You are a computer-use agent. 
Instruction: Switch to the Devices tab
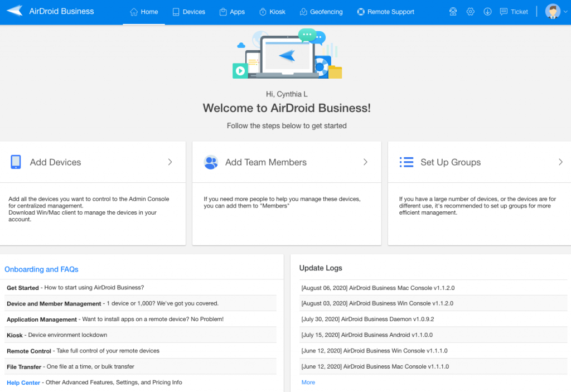(x=188, y=12)
